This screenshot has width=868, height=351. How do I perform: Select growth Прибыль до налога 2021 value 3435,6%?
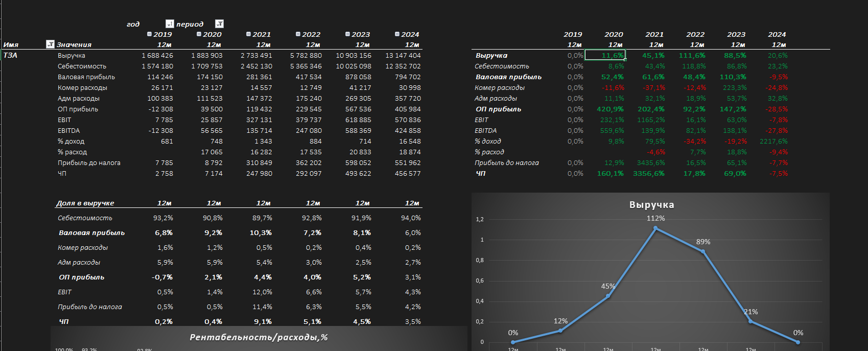coord(651,162)
